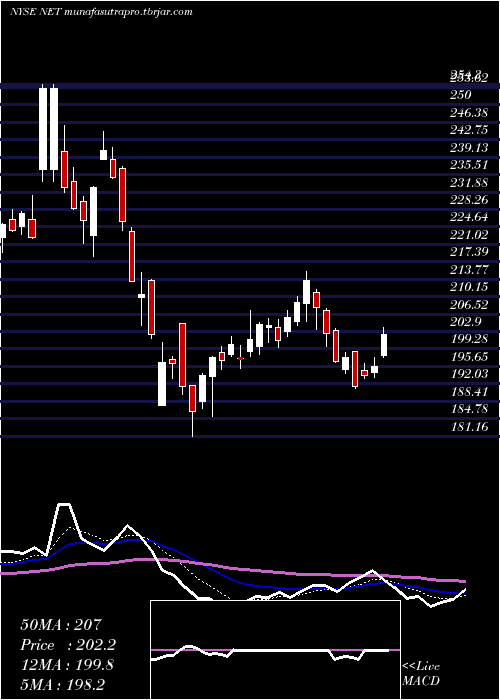This screenshot has height=700, width=500.
Task: Click the 184.78 price axis label
Action: point(469,409)
